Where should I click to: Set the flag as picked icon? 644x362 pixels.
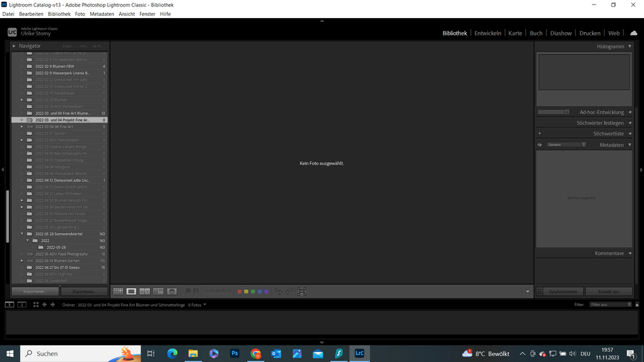[188, 291]
